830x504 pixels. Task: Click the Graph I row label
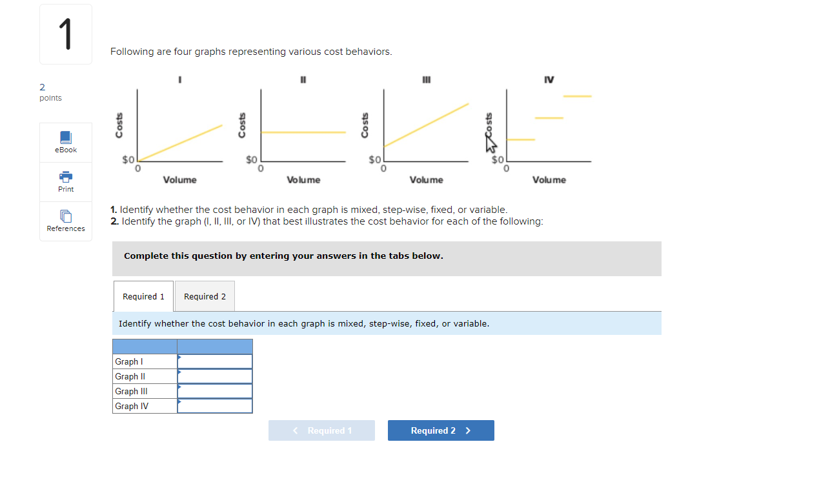(x=129, y=361)
